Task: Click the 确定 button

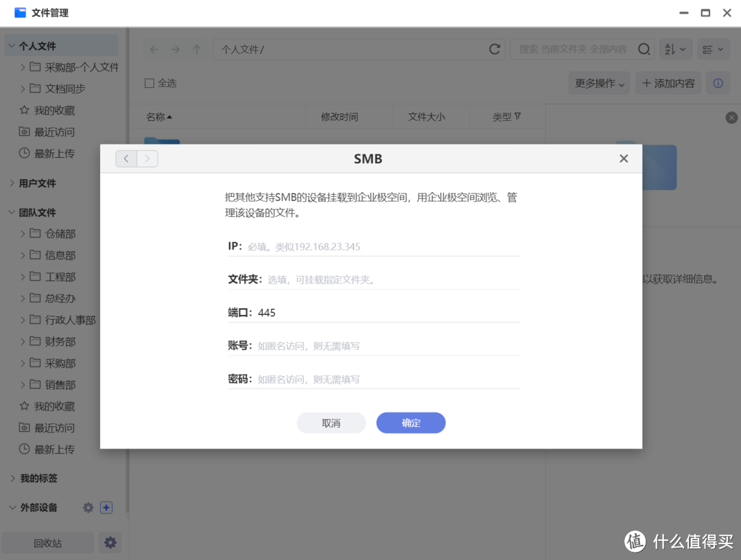Action: tap(410, 423)
